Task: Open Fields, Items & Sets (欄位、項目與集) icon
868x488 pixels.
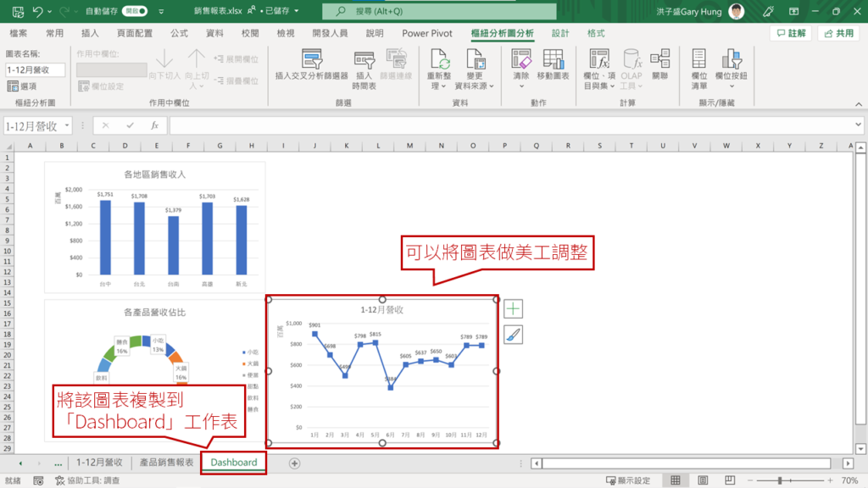Action: point(599,59)
